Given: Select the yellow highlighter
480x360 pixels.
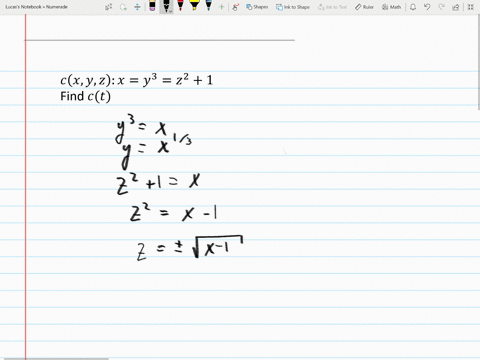Looking at the screenshot, I should (194, 6).
